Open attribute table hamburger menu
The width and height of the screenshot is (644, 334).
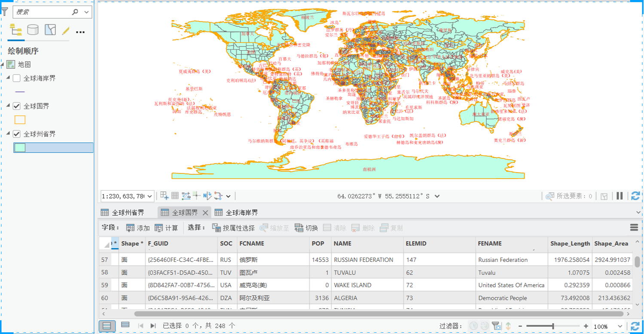tap(634, 228)
